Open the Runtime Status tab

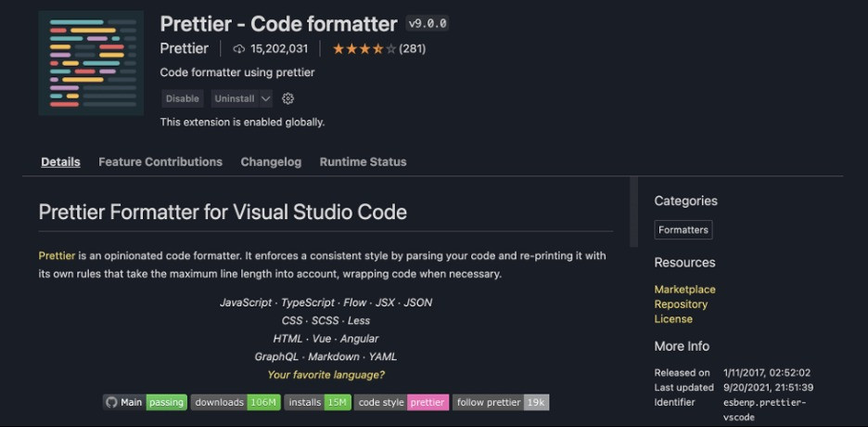(364, 162)
